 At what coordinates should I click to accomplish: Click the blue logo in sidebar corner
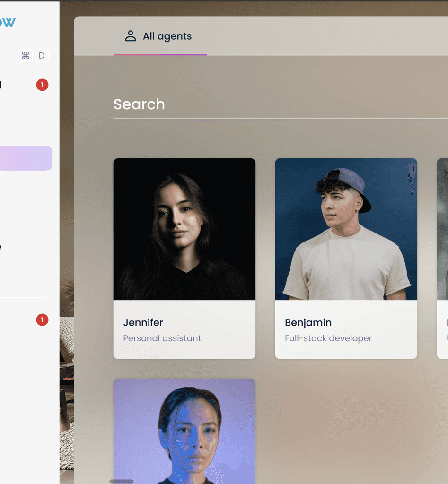coord(8,22)
